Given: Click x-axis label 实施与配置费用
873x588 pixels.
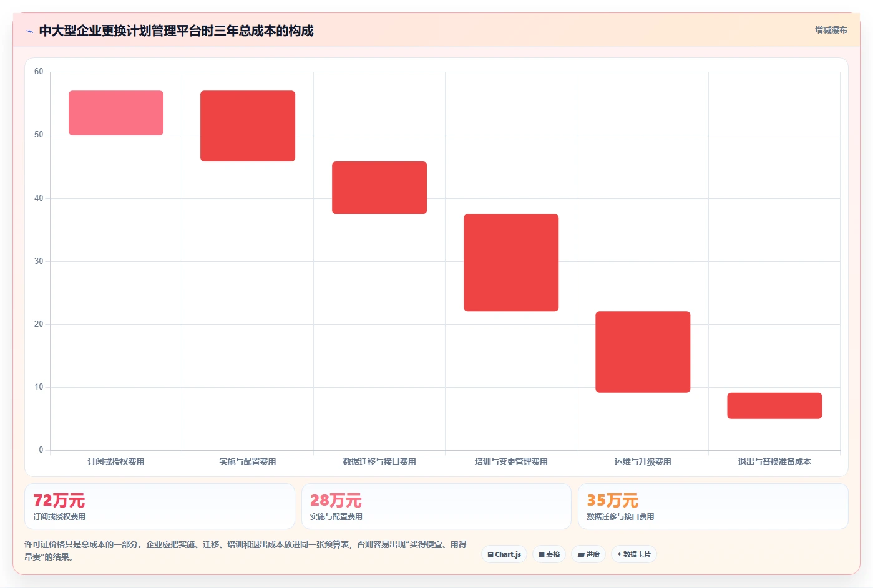Looking at the screenshot, I should tap(248, 461).
